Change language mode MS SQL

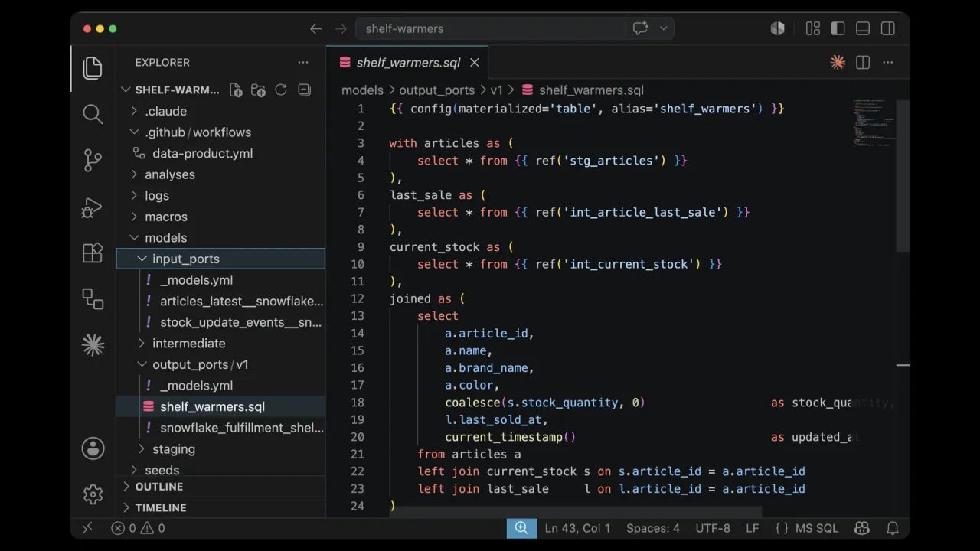pos(817,528)
